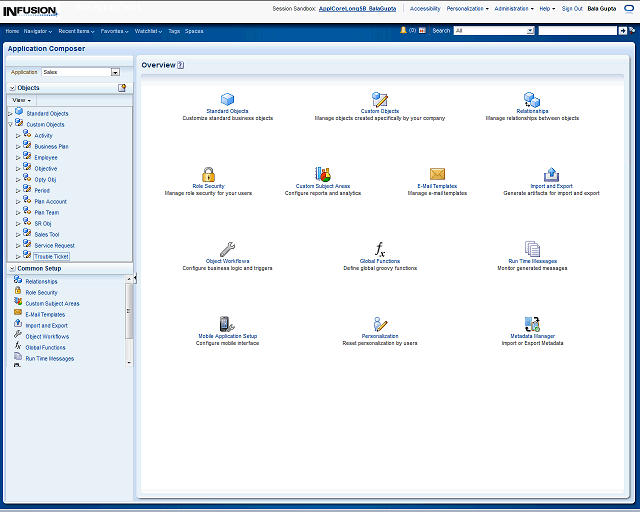Open the Role Security padlock icon

208,174
